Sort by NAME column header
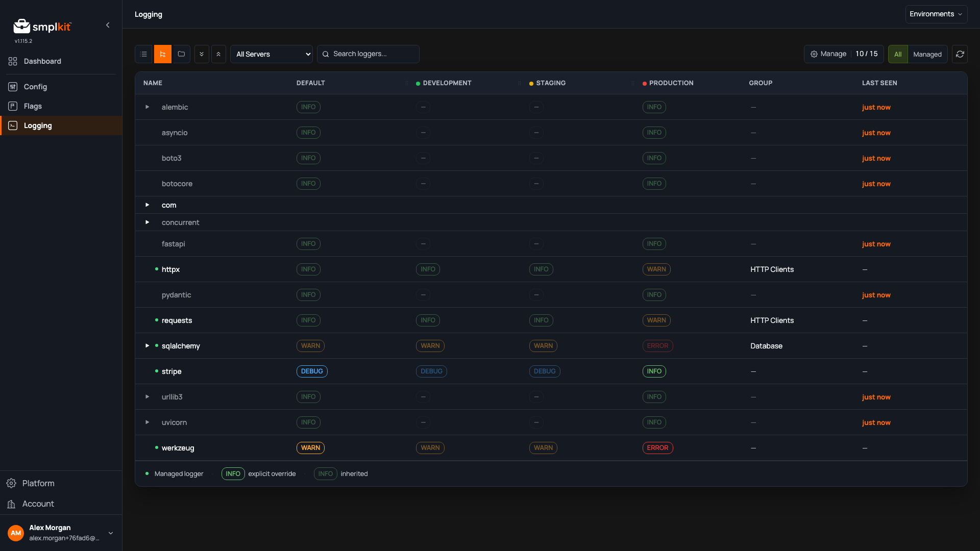This screenshot has width=980, height=551. pyautogui.click(x=153, y=83)
